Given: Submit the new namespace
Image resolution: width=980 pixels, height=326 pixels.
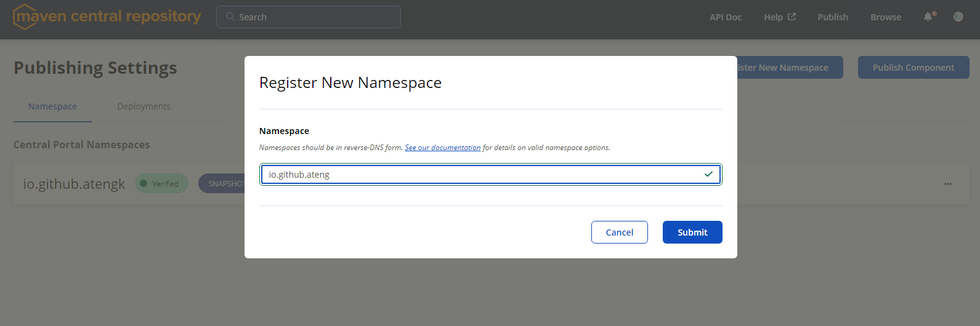Looking at the screenshot, I should click(x=692, y=233).
